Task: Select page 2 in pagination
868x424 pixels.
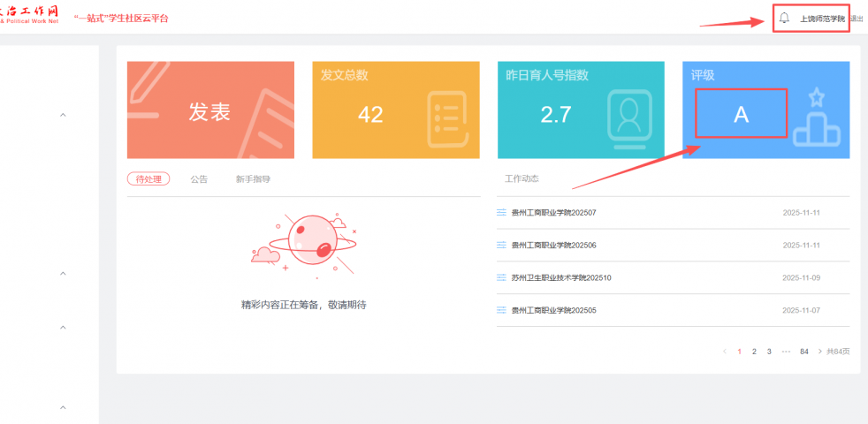Action: 753,352
